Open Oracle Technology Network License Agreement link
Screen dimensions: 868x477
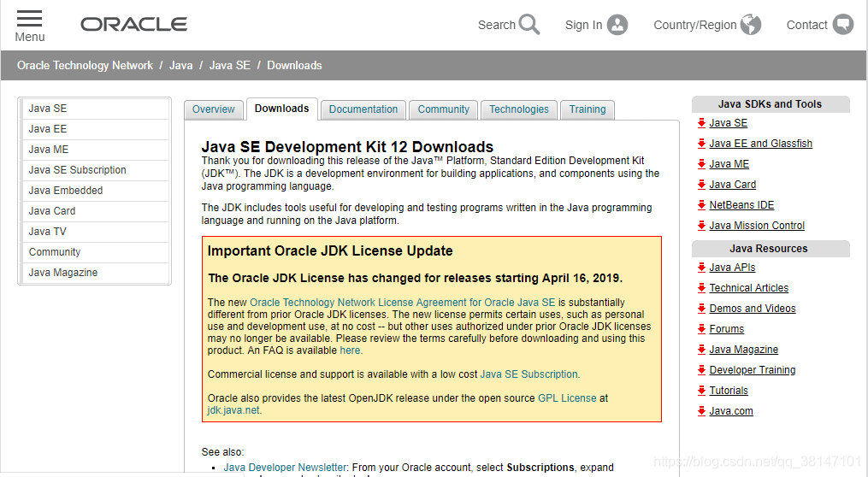point(403,302)
